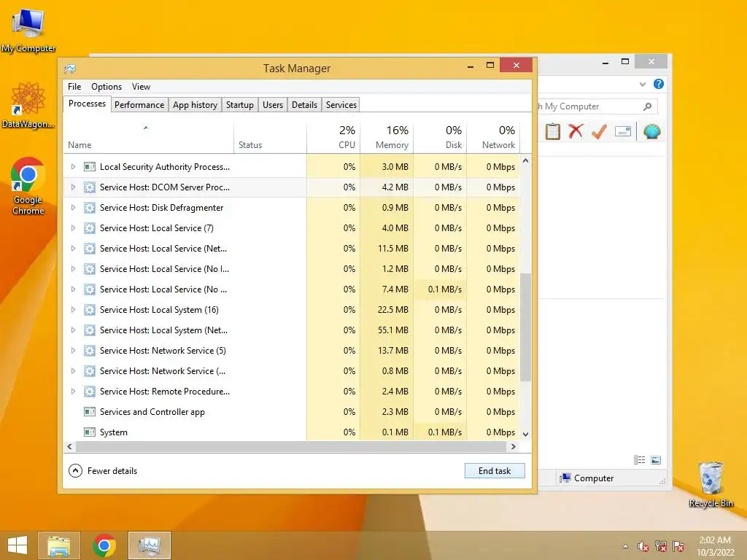
Task: Click the clipboard paste icon in My Computer window
Action: point(553,131)
